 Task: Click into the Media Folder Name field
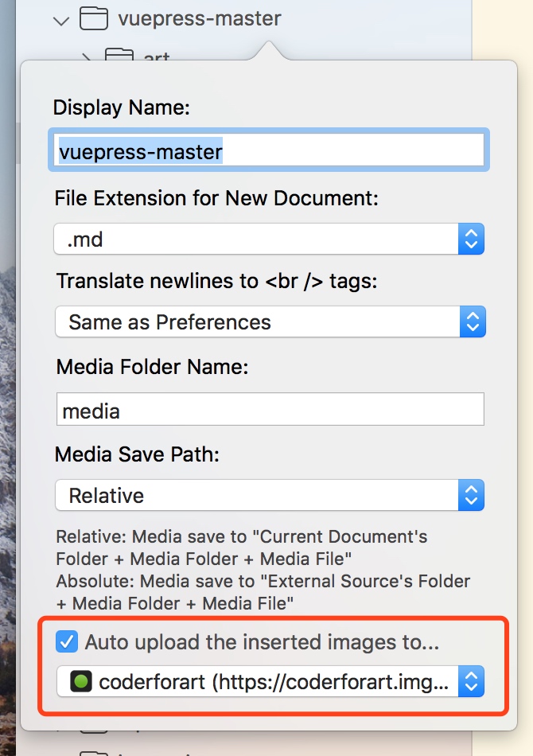pos(269,411)
